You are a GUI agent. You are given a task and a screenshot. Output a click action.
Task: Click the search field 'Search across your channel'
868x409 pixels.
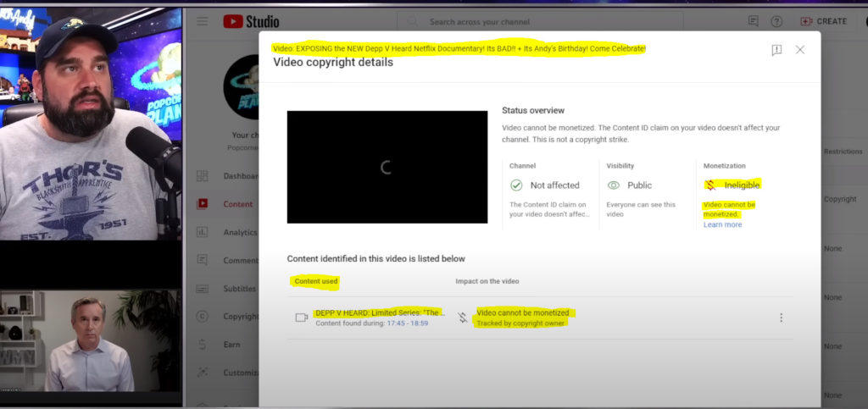[x=540, y=21]
